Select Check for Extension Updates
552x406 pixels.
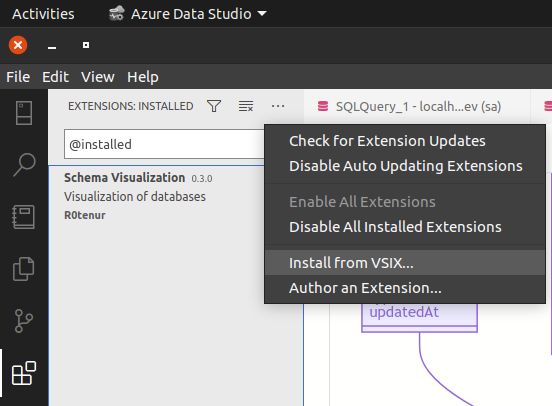(405, 141)
